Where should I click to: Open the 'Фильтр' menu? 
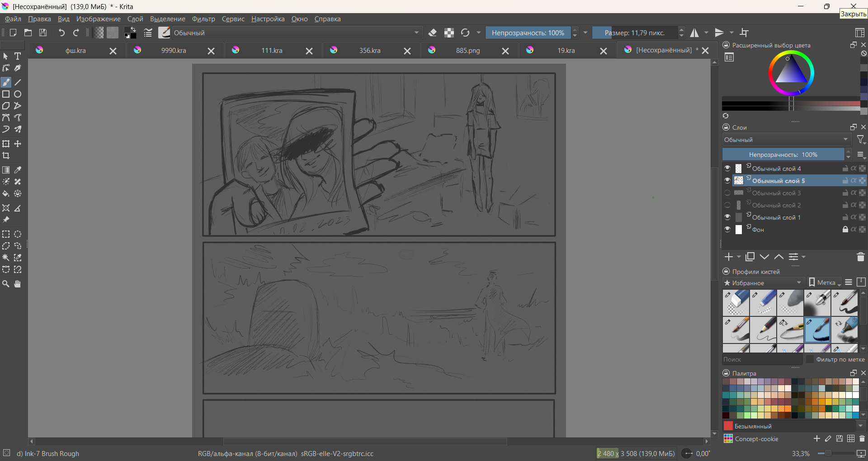(x=203, y=19)
